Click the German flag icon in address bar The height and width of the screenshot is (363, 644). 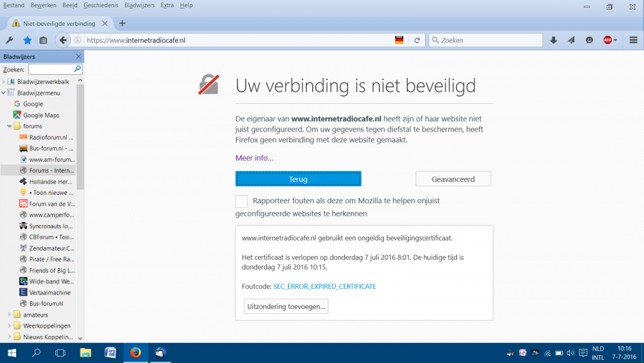(x=399, y=40)
